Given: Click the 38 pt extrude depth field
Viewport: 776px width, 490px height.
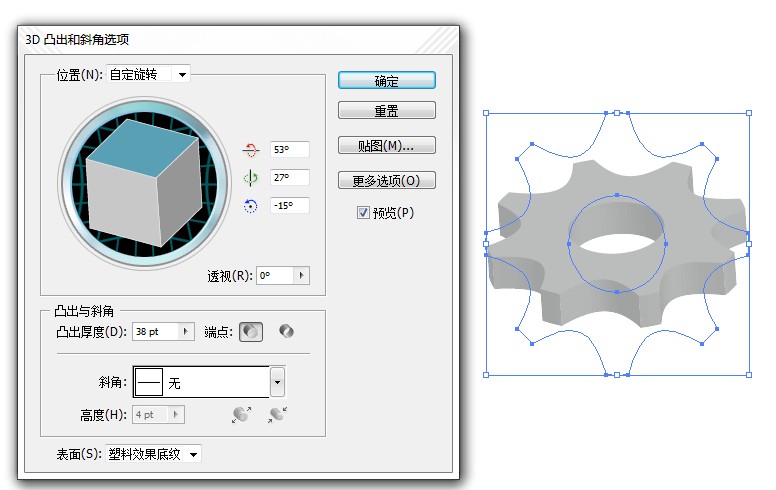Looking at the screenshot, I should [155, 332].
